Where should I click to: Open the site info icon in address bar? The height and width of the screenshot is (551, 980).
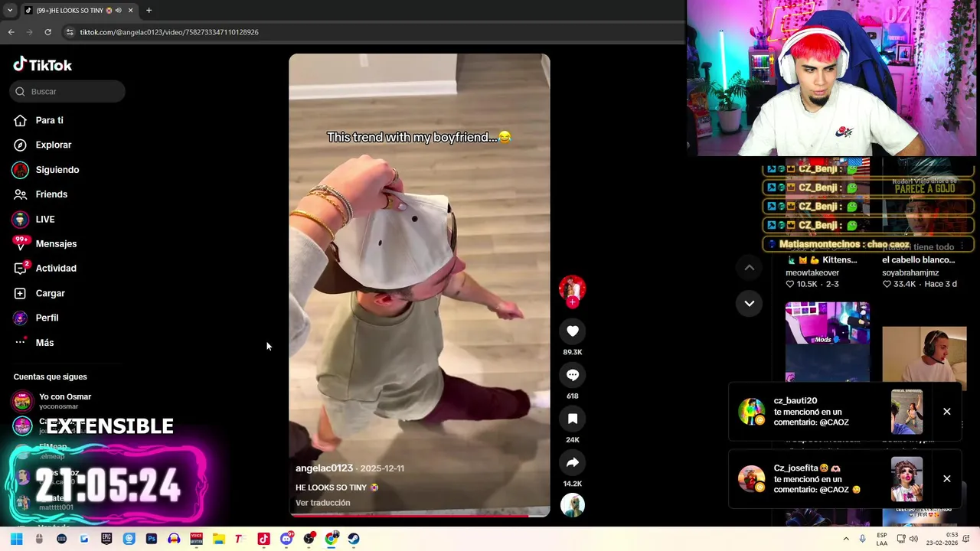[x=70, y=32]
